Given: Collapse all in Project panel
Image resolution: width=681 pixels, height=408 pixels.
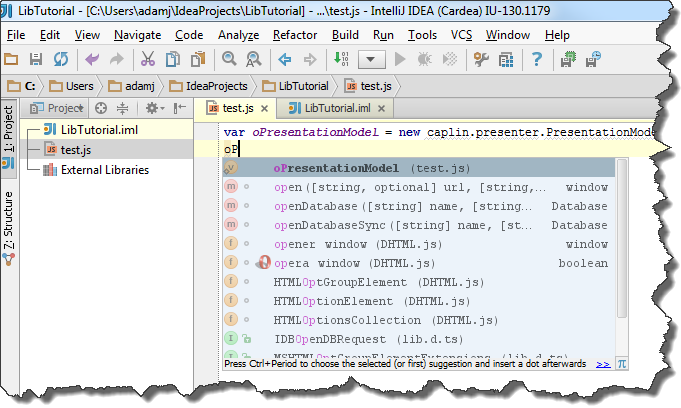Looking at the screenshot, I should (123, 108).
